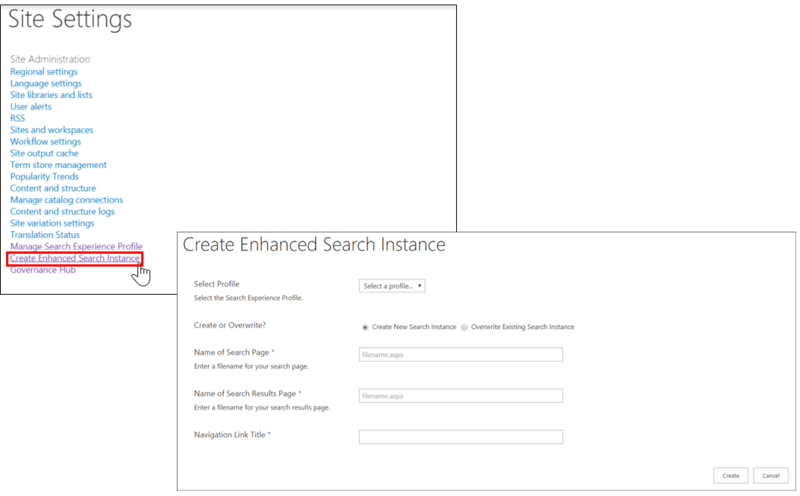Open Manage catalog connections

coord(67,200)
